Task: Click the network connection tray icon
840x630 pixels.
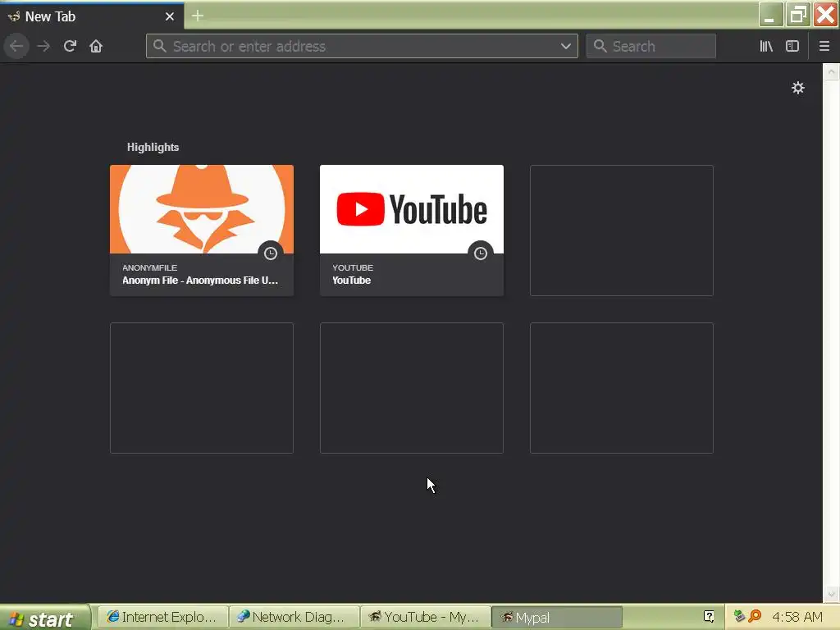Action: coord(739,617)
